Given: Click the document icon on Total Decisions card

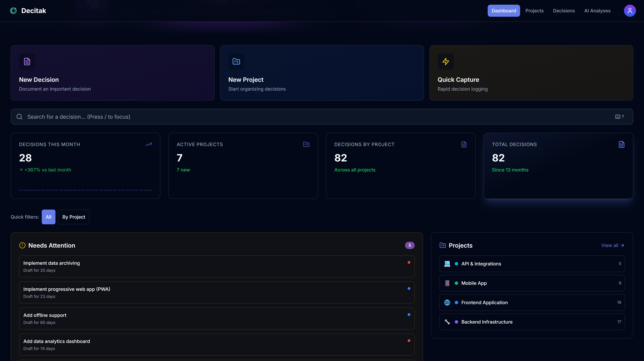Looking at the screenshot, I should click(622, 144).
